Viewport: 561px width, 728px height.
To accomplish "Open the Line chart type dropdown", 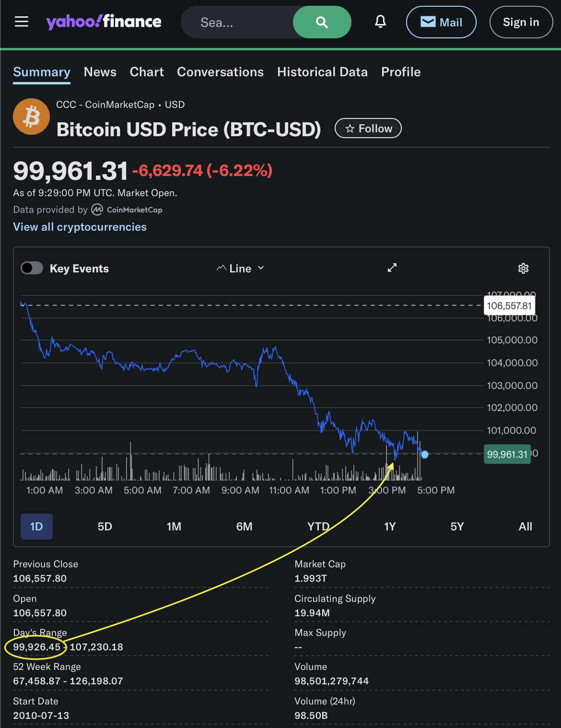I will (x=240, y=269).
